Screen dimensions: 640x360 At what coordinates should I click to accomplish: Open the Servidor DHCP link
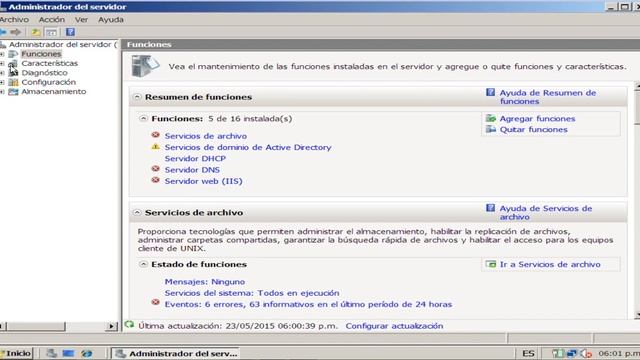(x=195, y=158)
